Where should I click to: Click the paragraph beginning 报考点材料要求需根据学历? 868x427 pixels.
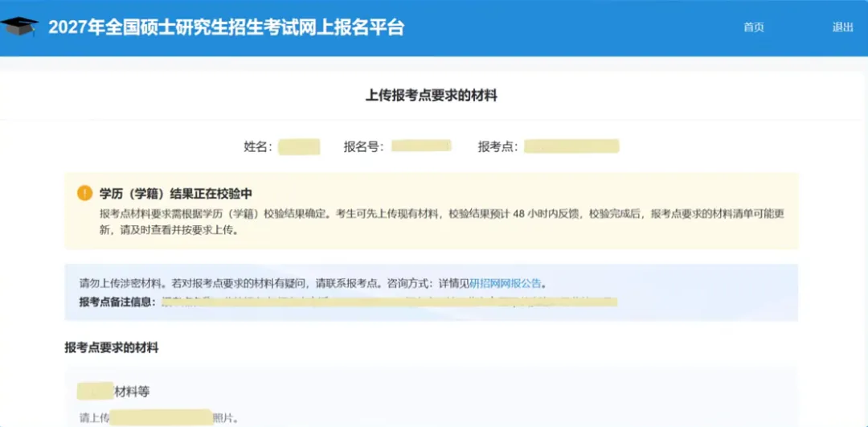(442, 221)
